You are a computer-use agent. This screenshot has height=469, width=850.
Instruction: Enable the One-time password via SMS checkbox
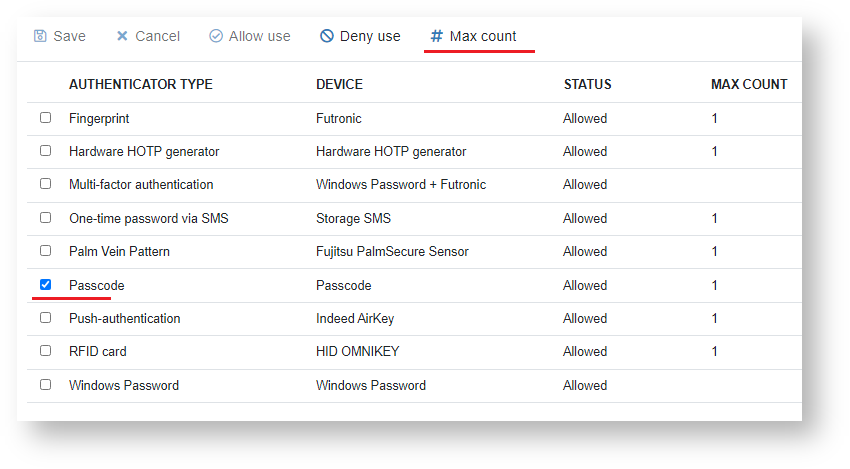(x=45, y=218)
